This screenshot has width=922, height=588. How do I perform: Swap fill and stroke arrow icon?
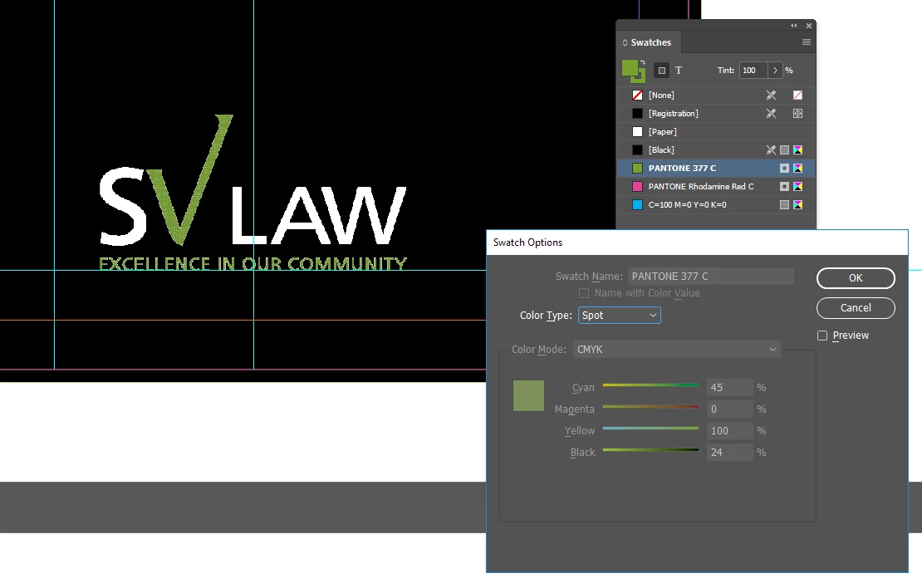point(643,61)
